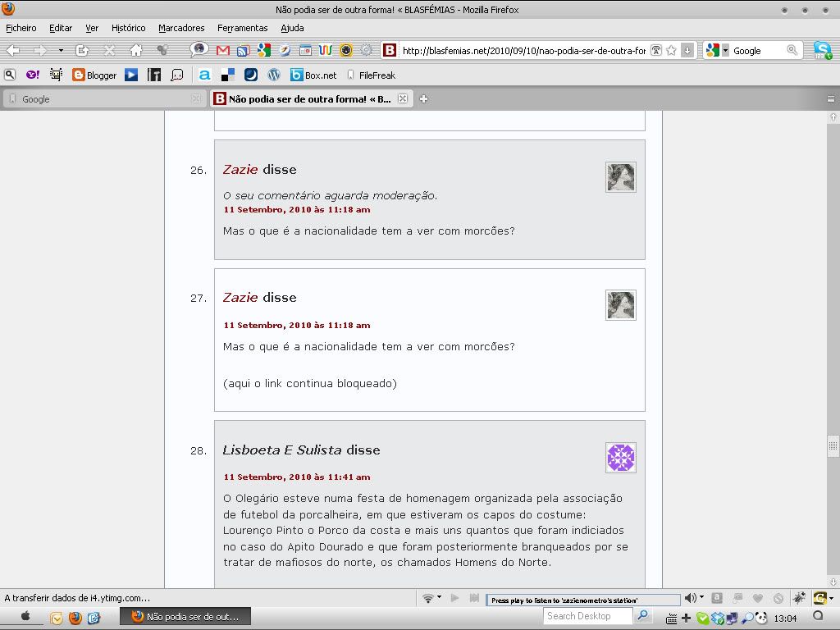Viewport: 840px width, 630px height.
Task: Expand the volume dropdown in the status bar
Action: coord(701,599)
